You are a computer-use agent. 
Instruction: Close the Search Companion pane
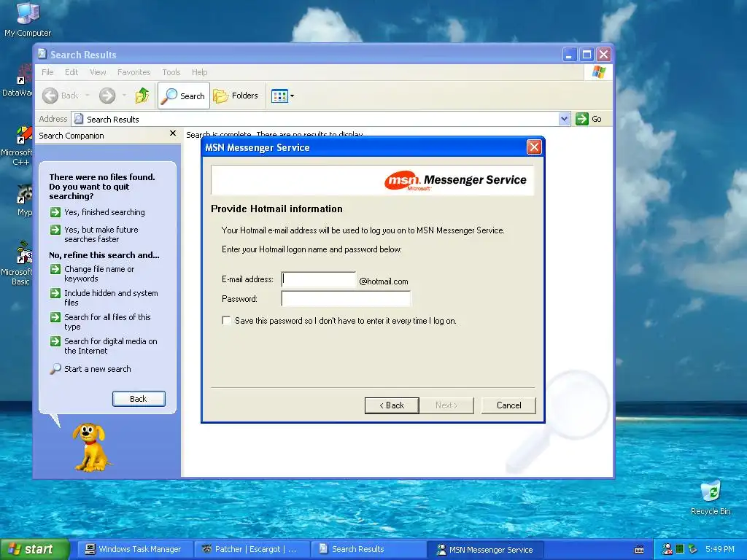point(173,134)
